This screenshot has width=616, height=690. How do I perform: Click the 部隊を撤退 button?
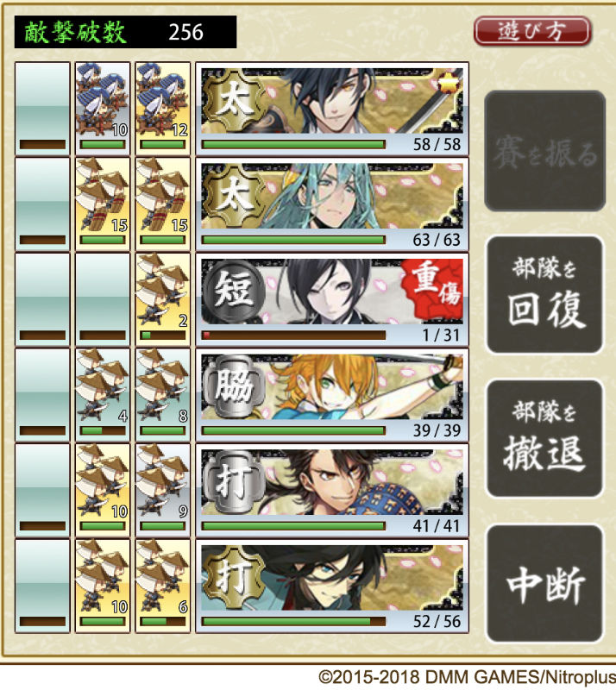coord(544,438)
